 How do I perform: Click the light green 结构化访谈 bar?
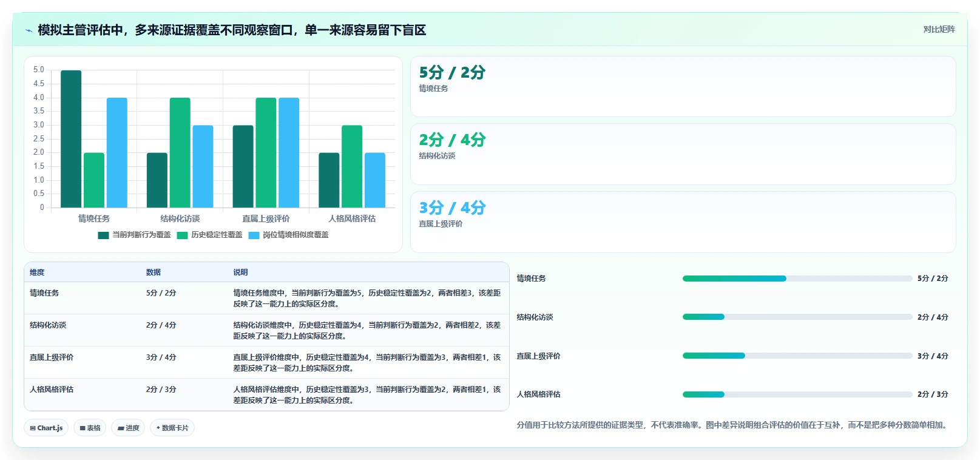pos(180,153)
